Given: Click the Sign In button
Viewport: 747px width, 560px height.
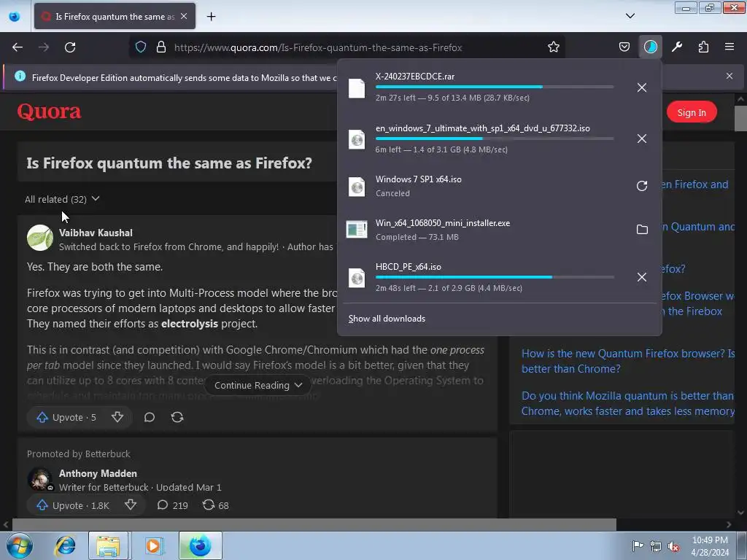Looking at the screenshot, I should click(692, 112).
